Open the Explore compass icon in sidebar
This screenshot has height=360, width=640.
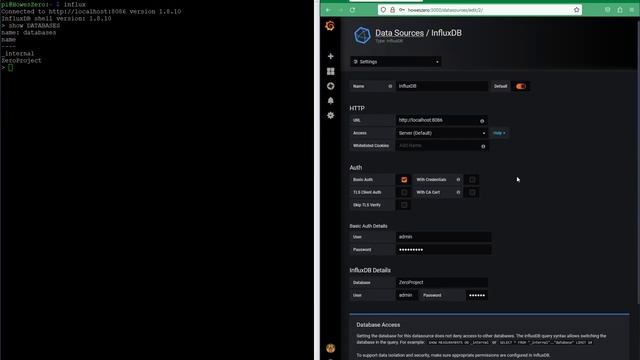pyautogui.click(x=331, y=86)
